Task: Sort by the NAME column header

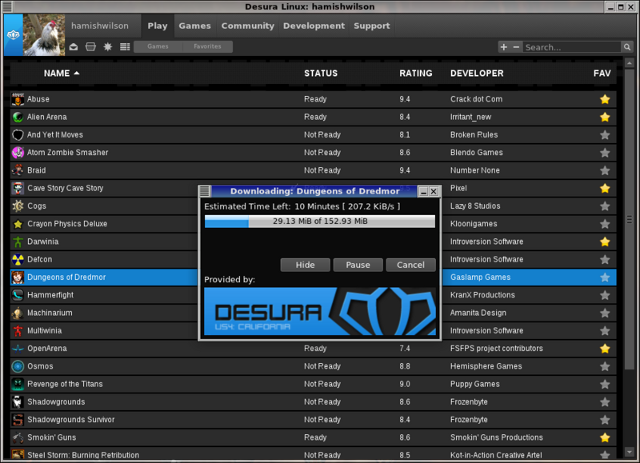Action: [x=61, y=73]
